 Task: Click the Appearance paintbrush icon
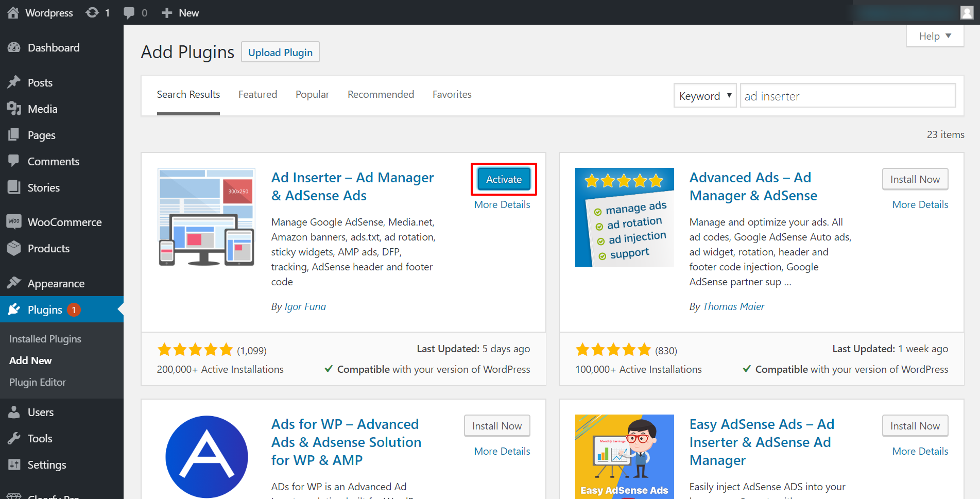[14, 283]
